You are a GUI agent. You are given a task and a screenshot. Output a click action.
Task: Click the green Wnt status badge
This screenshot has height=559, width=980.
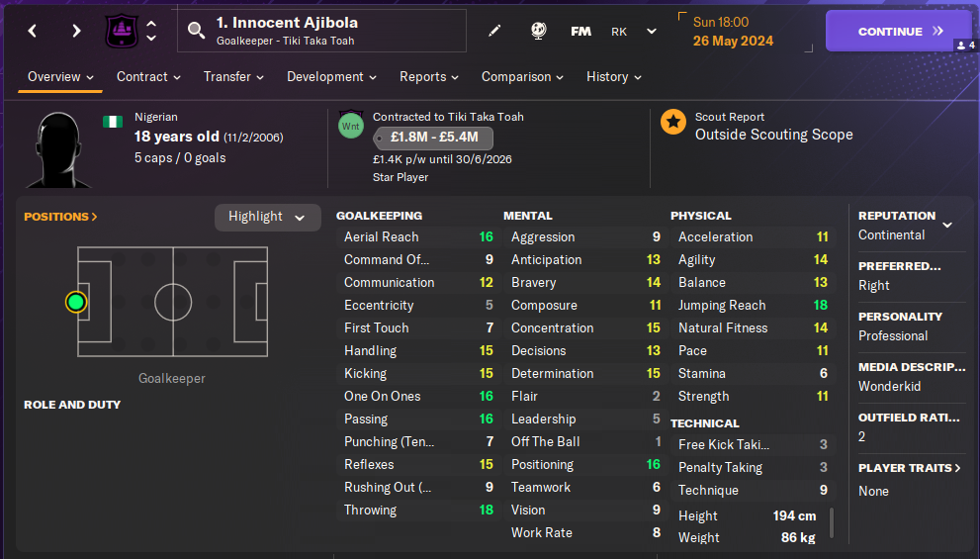[350, 127]
